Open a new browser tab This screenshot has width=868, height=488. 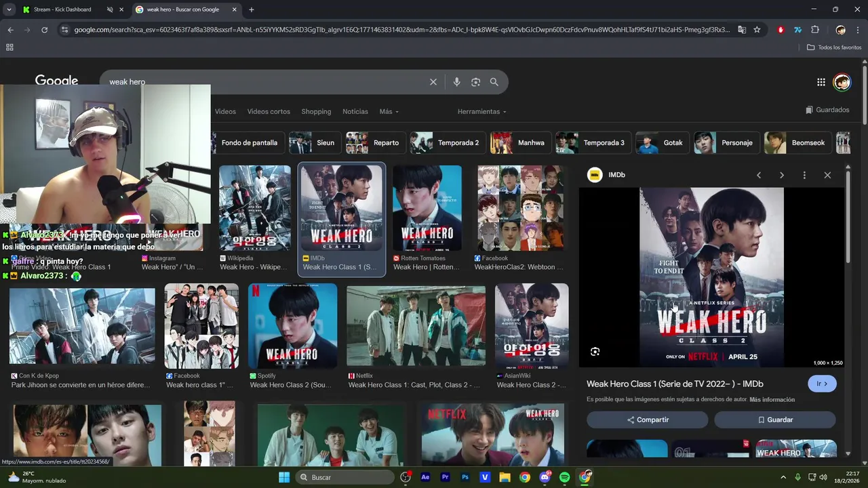tap(252, 9)
